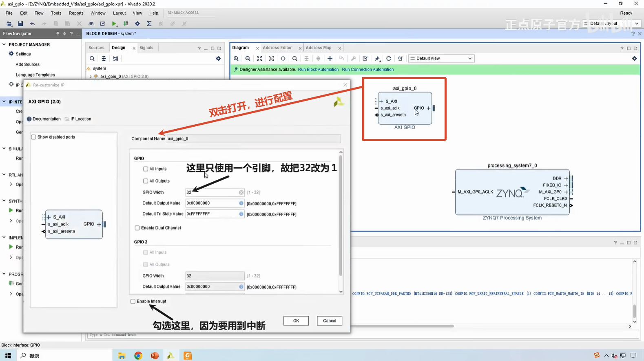Image resolution: width=644 pixels, height=361 pixels.
Task: Click the diagram Search magnifier icon
Action: (x=295, y=59)
